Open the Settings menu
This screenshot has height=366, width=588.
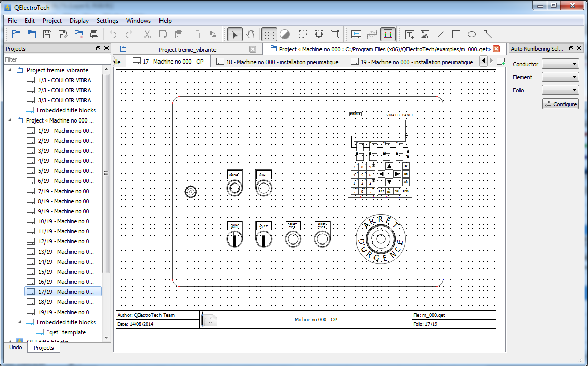tap(108, 21)
